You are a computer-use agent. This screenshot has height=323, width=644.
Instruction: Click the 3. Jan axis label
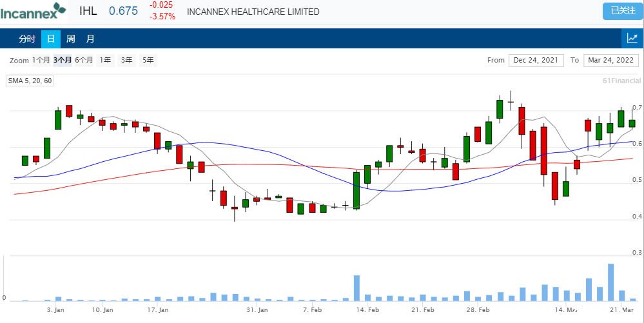55,310
